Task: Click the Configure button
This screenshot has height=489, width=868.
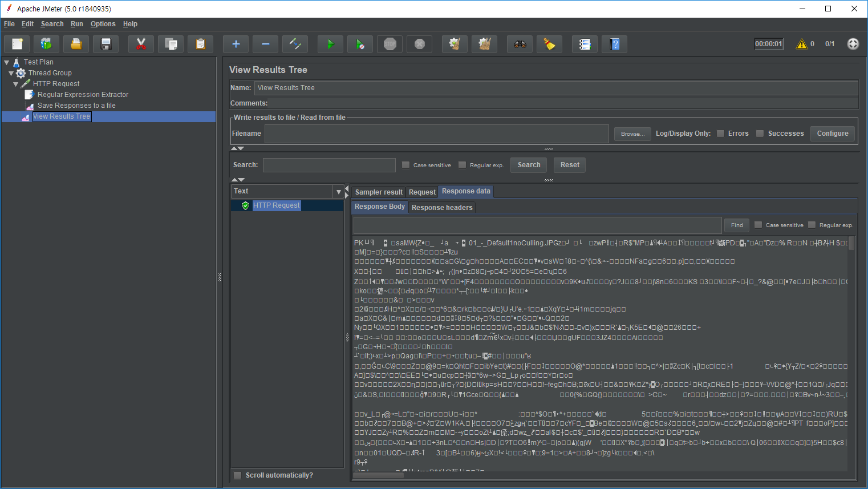Action: (833, 134)
